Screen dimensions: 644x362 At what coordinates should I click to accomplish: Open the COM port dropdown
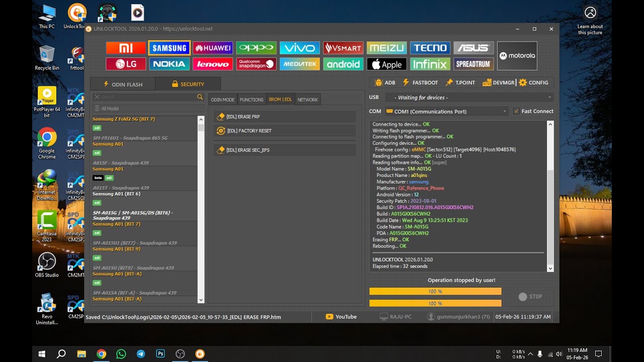point(446,111)
